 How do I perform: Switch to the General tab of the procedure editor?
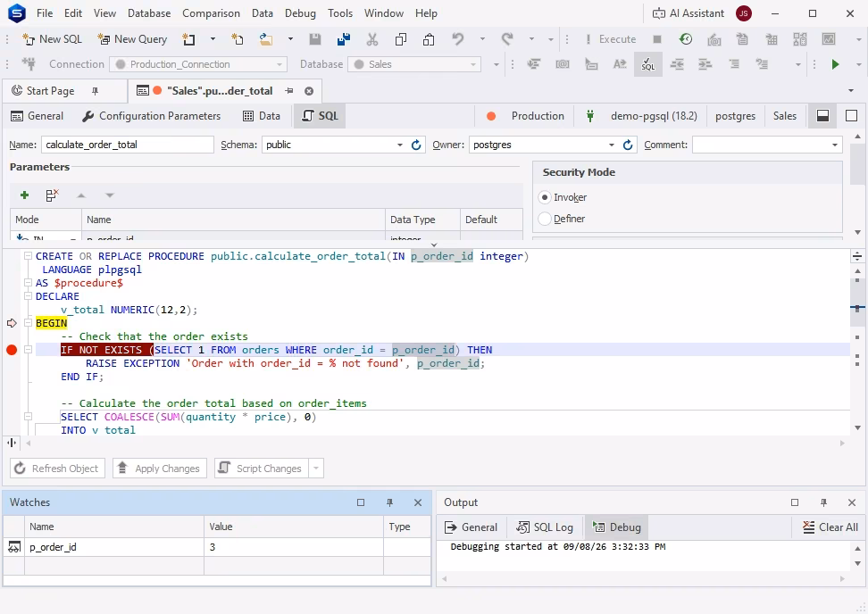pyautogui.click(x=38, y=116)
